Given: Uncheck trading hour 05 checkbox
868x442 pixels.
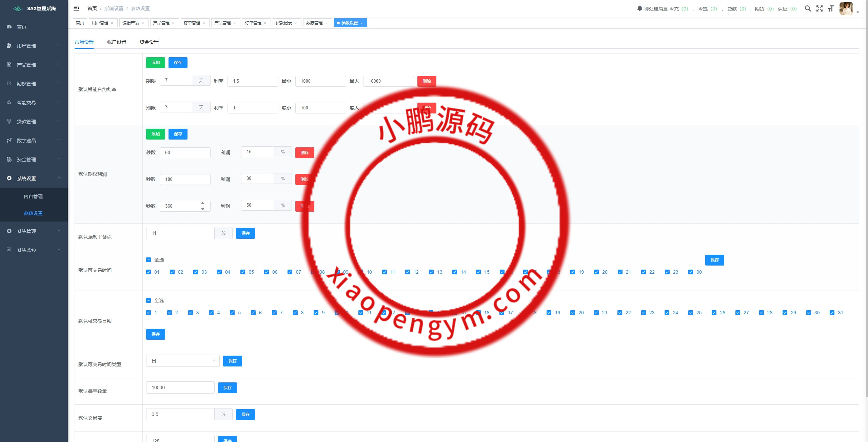Looking at the screenshot, I should [243, 272].
